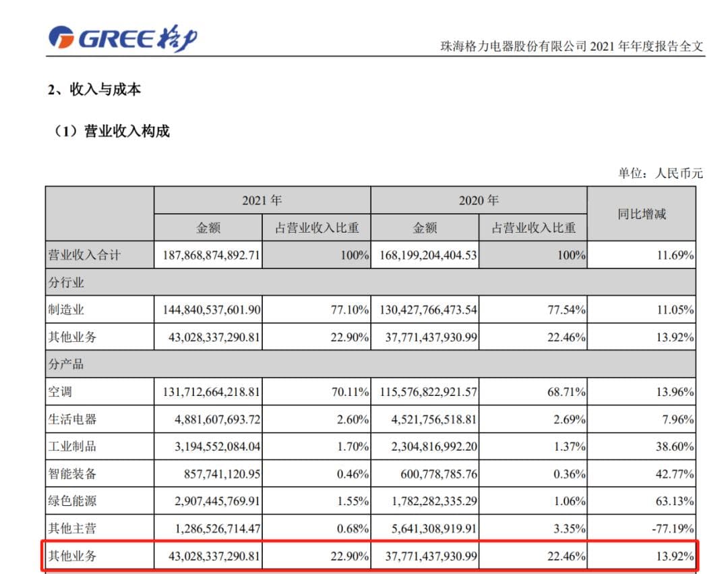Click the unit label 单位:人民币元

coord(660,173)
